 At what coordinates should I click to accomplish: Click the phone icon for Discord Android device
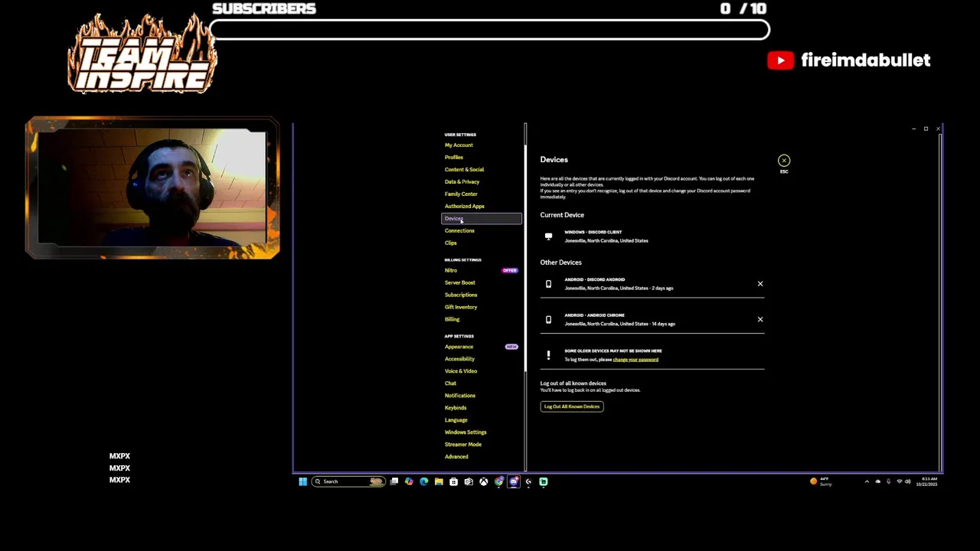point(548,284)
